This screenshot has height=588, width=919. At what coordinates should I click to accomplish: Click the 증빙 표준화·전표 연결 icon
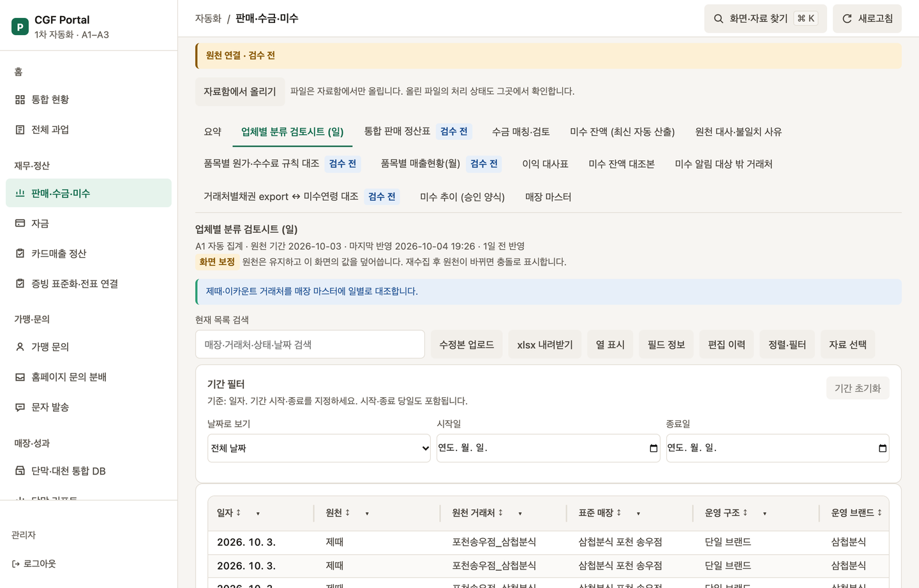click(x=20, y=283)
